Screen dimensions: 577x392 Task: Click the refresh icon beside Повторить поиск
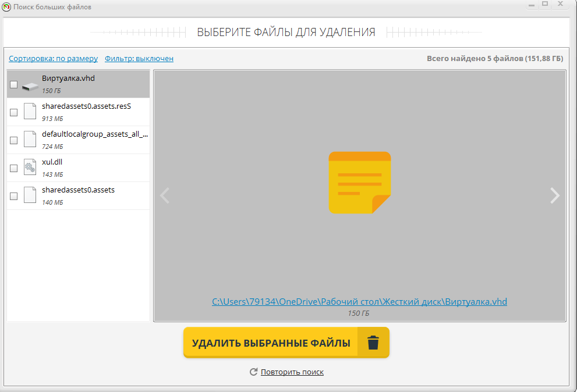pos(253,372)
